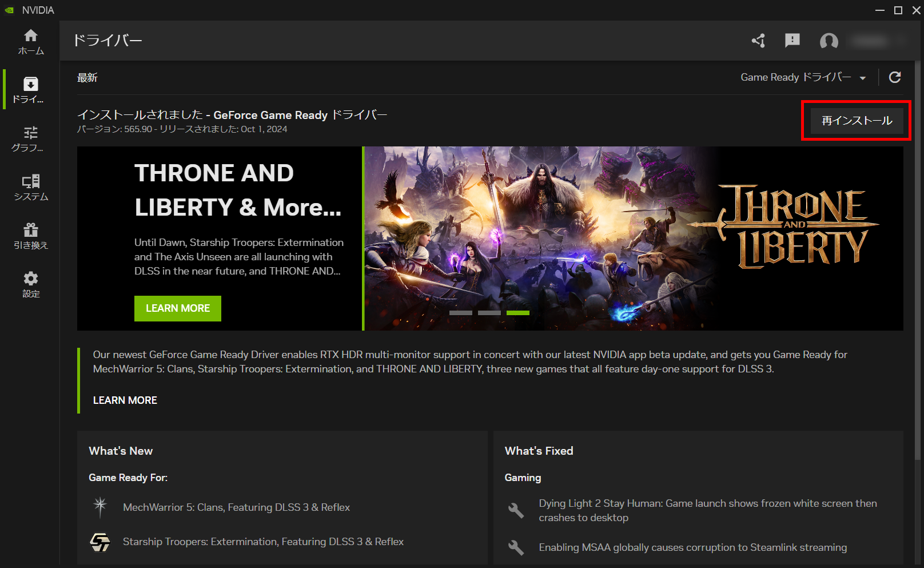The height and width of the screenshot is (568, 924).
Task: Select the first banner carousel indicator
Action: (461, 313)
